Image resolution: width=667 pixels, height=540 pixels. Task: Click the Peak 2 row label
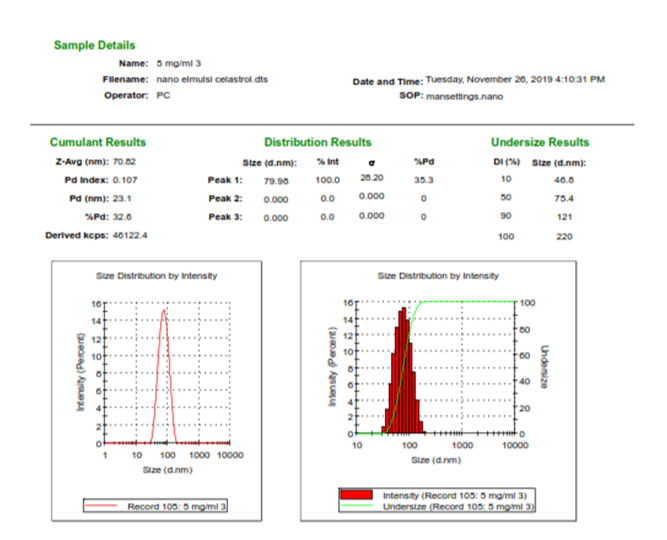click(225, 198)
